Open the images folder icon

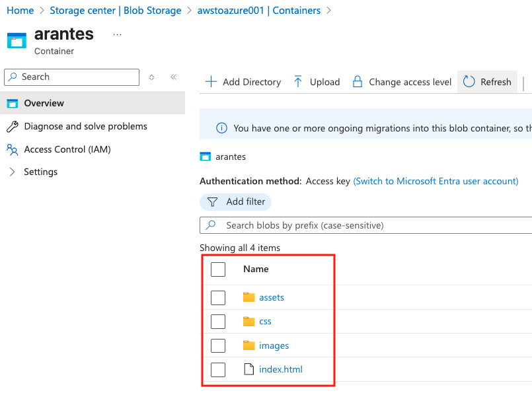pyautogui.click(x=248, y=345)
